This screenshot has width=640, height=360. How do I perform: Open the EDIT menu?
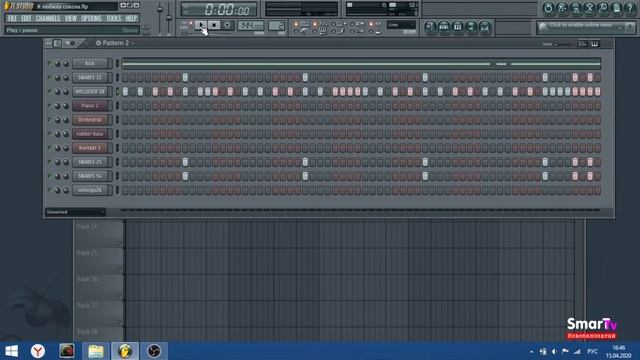tap(26, 18)
